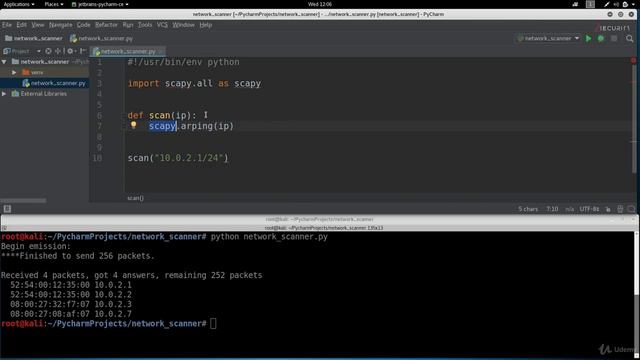This screenshot has width=640, height=360.
Task: Click the pen icon in the system tray
Action: (607, 4)
